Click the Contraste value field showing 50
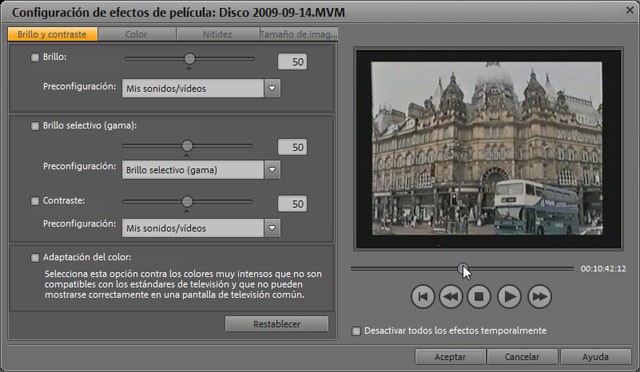Image resolution: width=640 pixels, height=372 pixels. [292, 204]
